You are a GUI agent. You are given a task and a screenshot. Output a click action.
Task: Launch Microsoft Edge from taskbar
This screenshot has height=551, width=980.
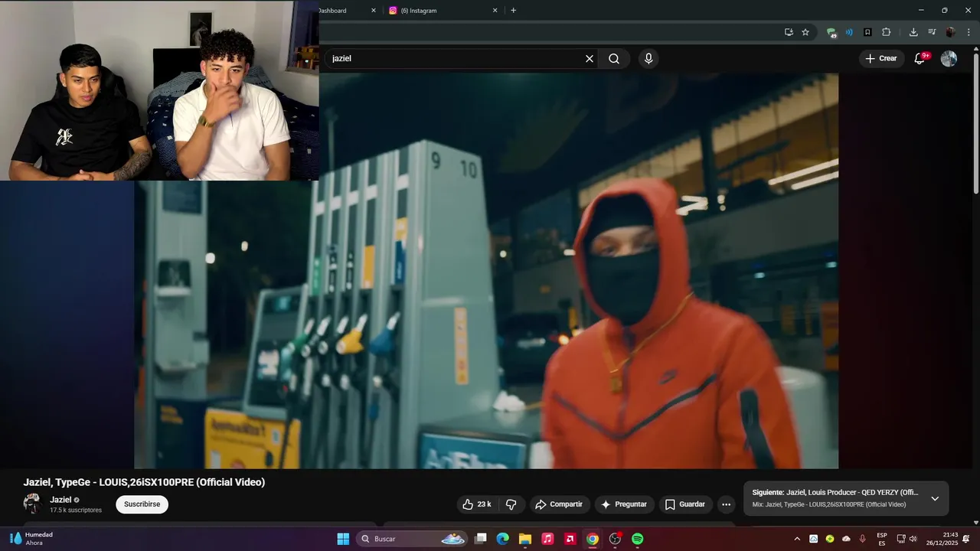pyautogui.click(x=502, y=539)
